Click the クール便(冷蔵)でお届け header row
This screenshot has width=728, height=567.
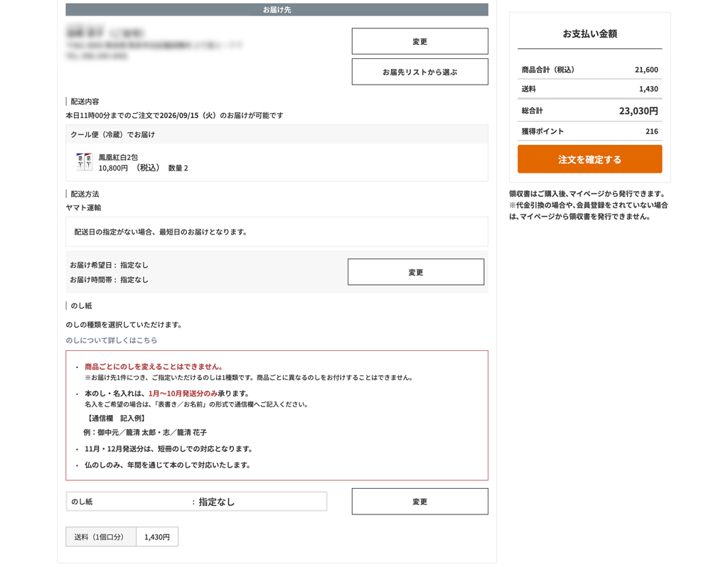click(277, 134)
